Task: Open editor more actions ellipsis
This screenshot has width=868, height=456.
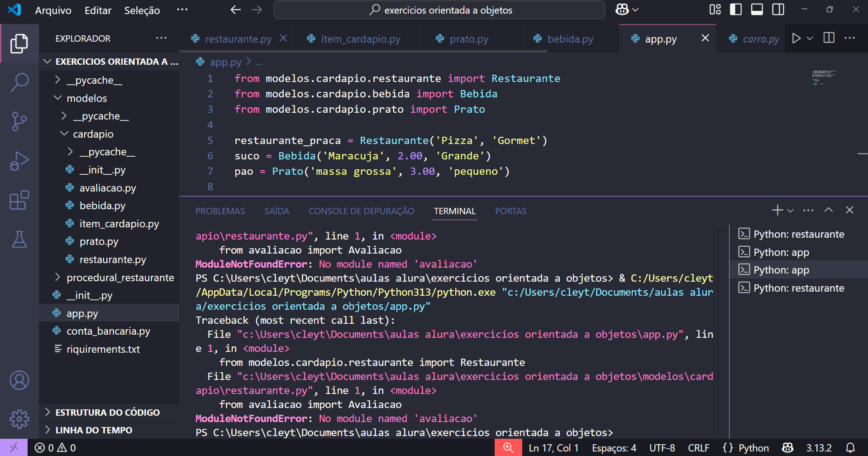Action: point(849,38)
